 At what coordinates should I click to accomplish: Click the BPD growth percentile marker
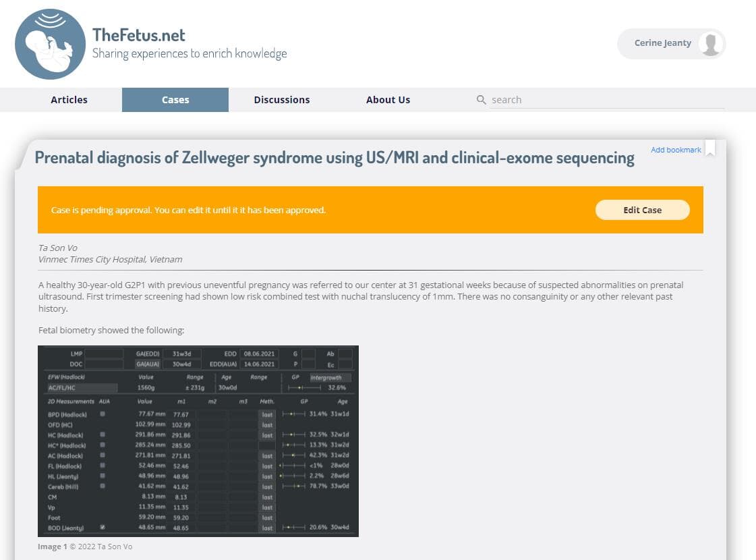click(291, 414)
